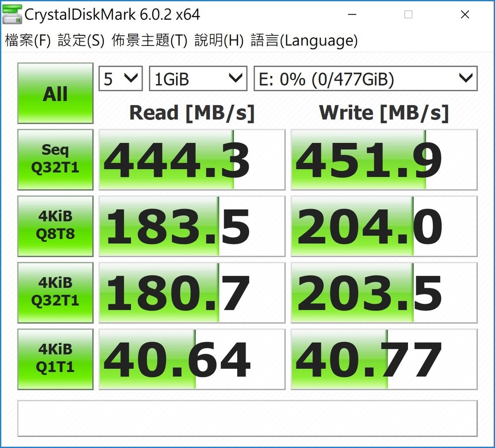
Task: Run the Seq Q32T1 test
Action: point(55,160)
